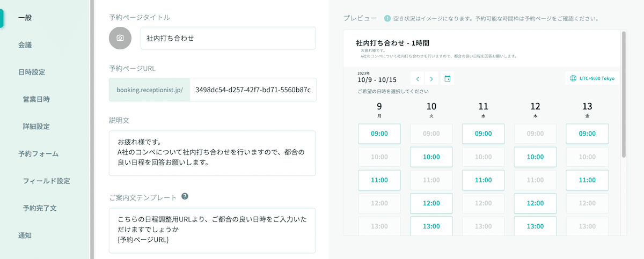The image size is (644, 259).
Task: Expand the 予約フォーム sidebar section
Action: (39, 154)
